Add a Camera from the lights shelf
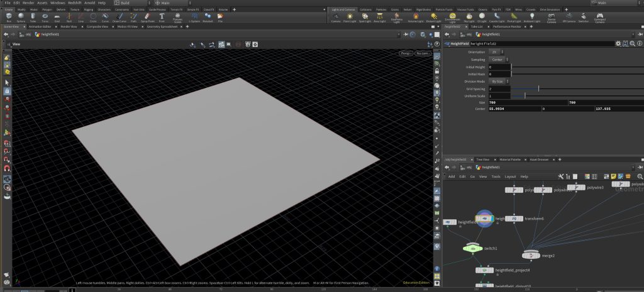Screen dimensions: 644x292 click(336, 17)
